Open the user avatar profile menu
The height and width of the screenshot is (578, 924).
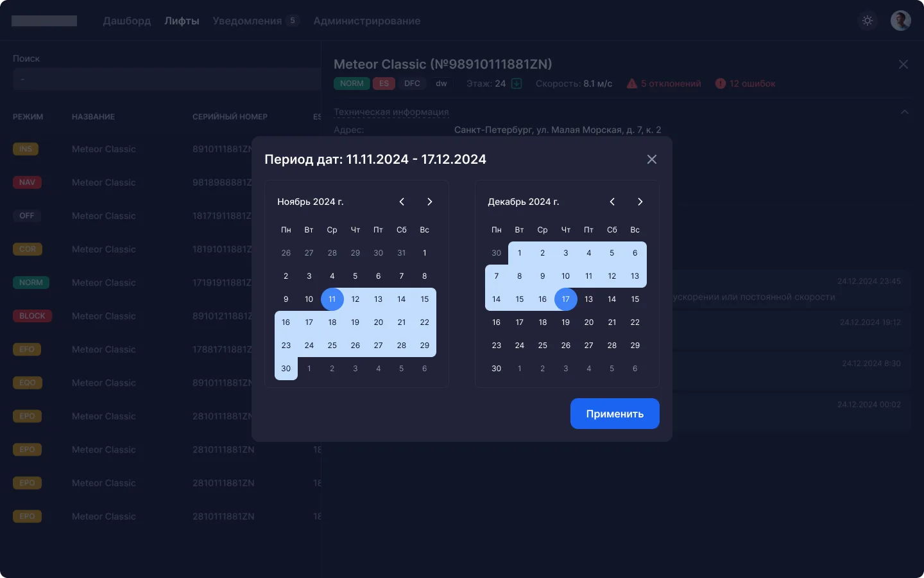[x=901, y=21]
